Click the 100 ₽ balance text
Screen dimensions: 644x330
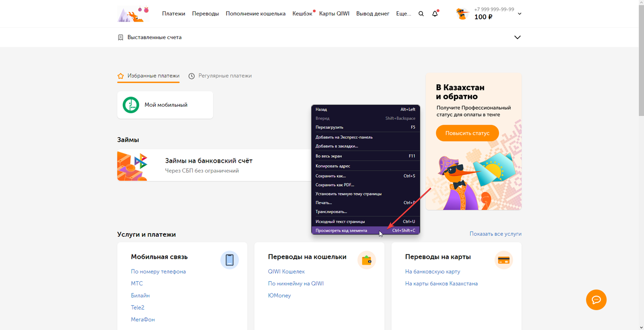click(483, 17)
